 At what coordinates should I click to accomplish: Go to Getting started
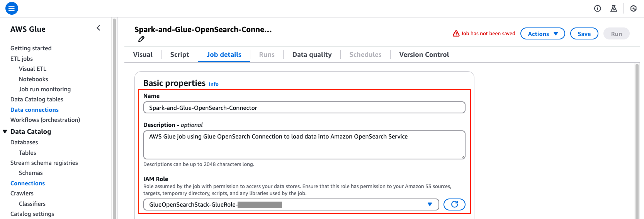click(x=31, y=48)
